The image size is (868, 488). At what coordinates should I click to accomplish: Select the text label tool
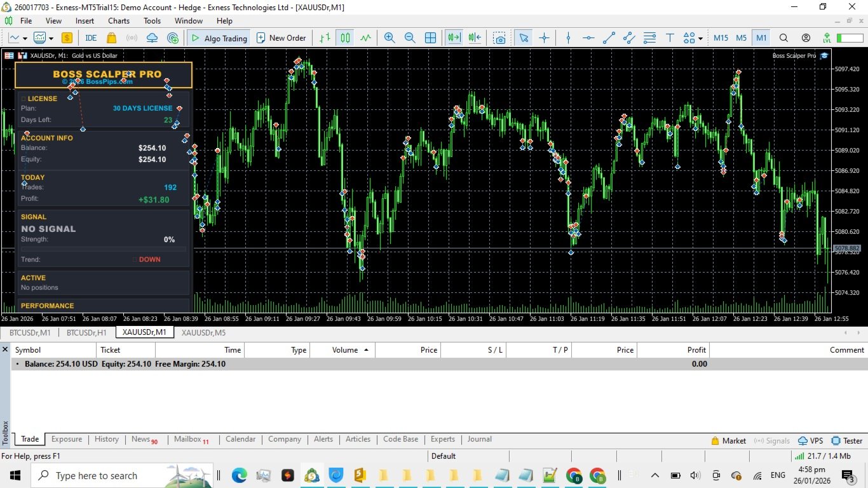[x=670, y=38]
